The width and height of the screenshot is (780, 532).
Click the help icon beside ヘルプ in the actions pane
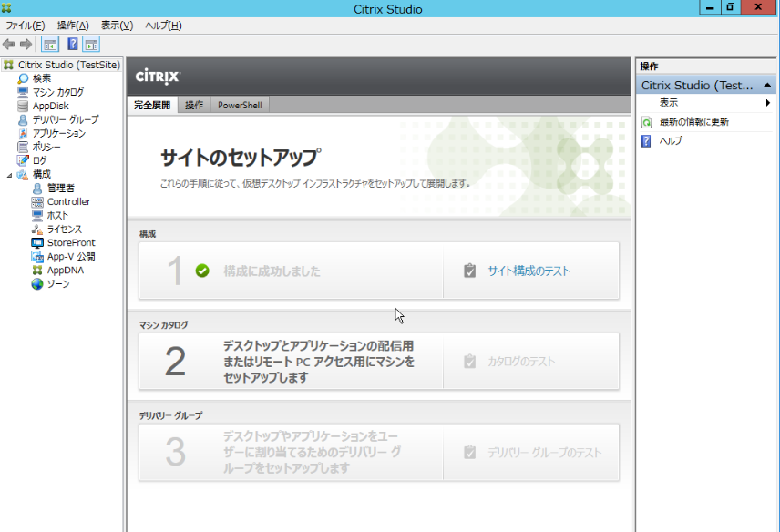tap(646, 141)
